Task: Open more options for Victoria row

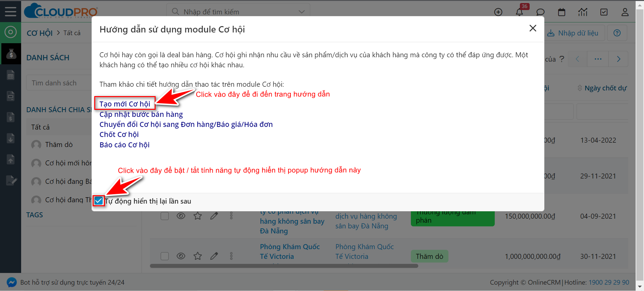Action: [x=231, y=256]
